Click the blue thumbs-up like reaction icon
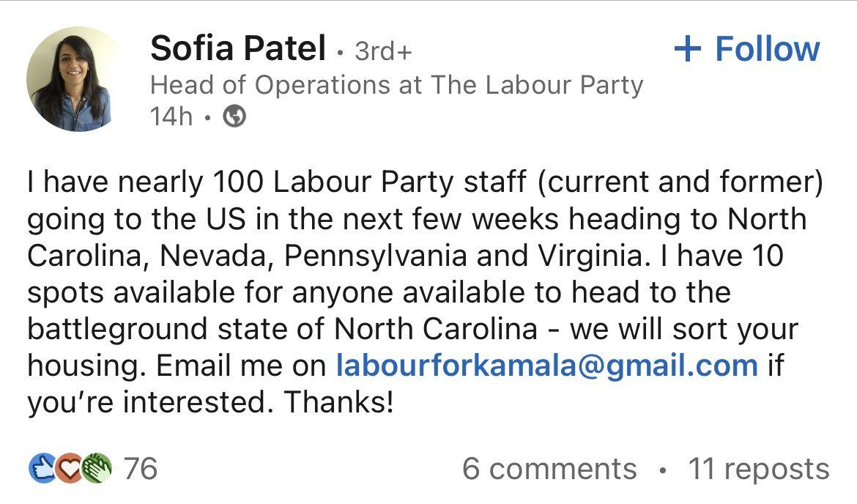 point(42,468)
